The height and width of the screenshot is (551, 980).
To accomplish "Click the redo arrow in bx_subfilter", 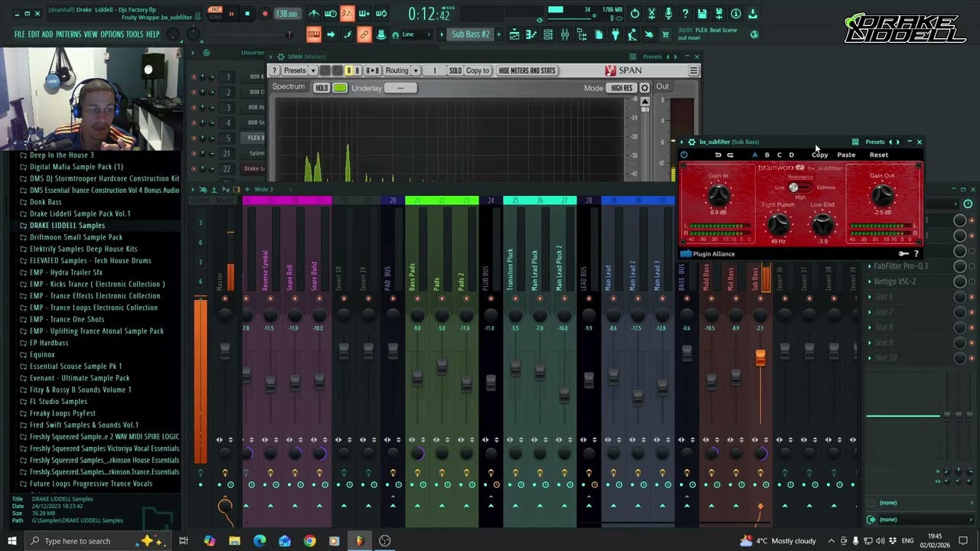I will [730, 155].
